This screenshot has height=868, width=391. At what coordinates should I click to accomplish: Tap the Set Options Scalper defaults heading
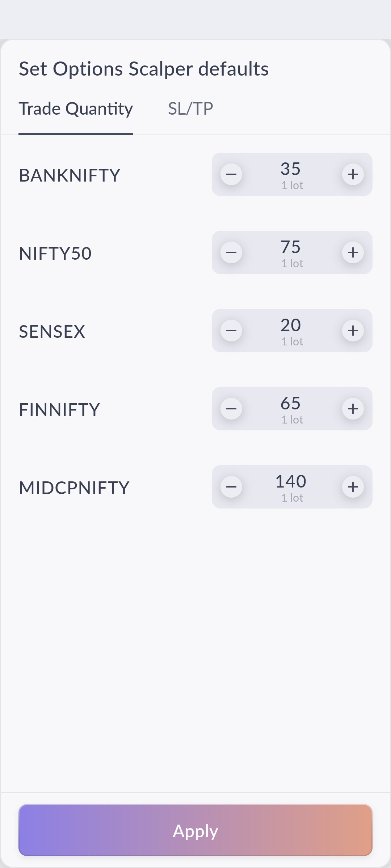pyautogui.click(x=144, y=69)
